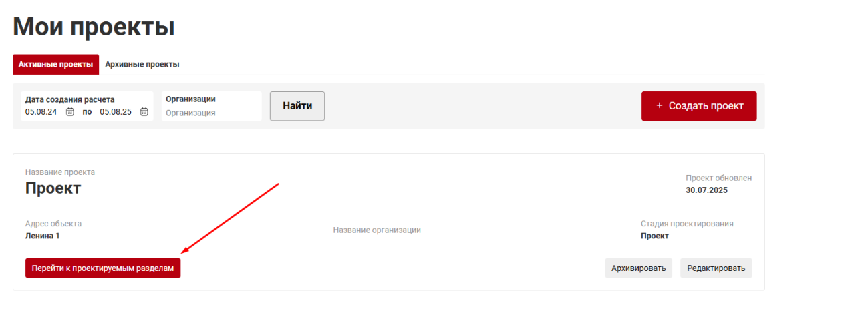Viewport: 868px width, 323px height.
Task: Select the project title Проект
Action: [53, 188]
